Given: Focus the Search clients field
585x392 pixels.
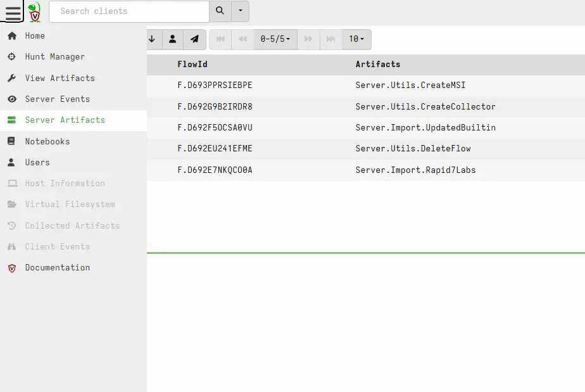Looking at the screenshot, I should (x=129, y=11).
